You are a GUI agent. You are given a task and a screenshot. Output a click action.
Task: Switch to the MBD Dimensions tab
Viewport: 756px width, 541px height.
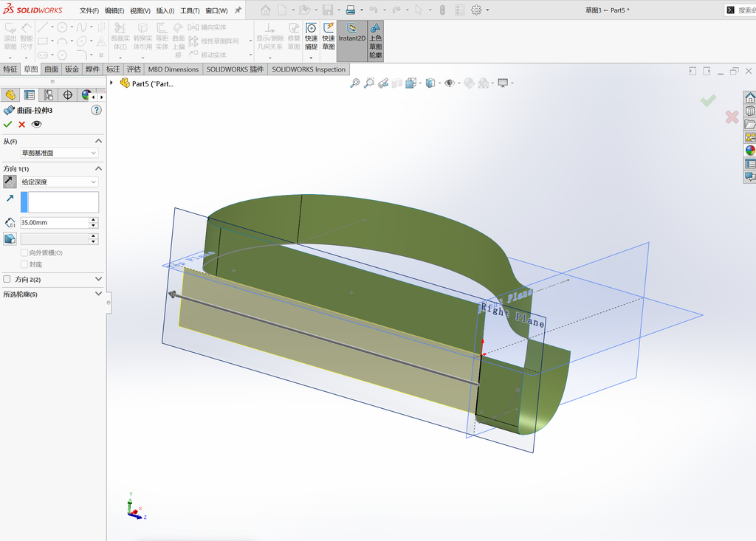[173, 69]
